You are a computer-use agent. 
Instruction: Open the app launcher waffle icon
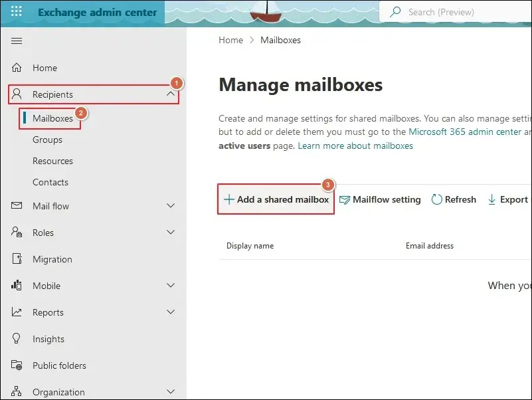tap(17, 11)
